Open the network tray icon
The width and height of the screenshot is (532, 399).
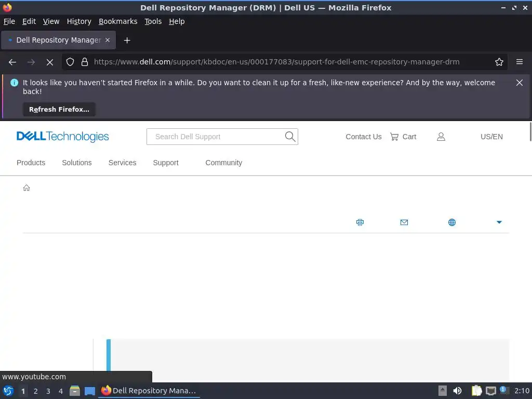490,391
